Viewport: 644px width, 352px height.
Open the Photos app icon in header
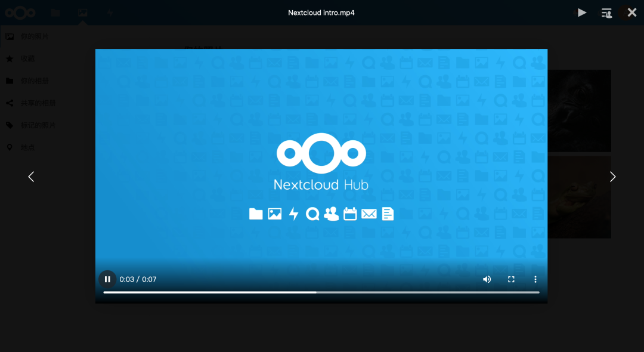(x=82, y=13)
